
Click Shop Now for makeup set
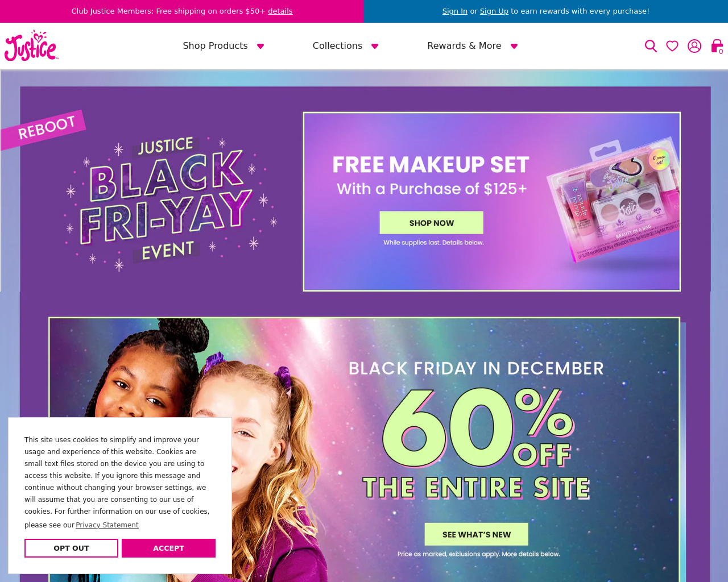pos(432,223)
